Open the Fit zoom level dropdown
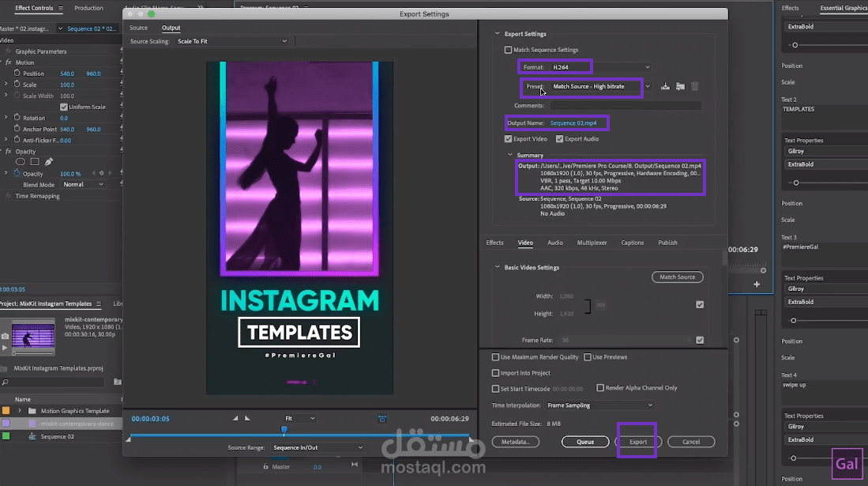Screen dimensions: 868x486 pyautogui.click(x=299, y=418)
